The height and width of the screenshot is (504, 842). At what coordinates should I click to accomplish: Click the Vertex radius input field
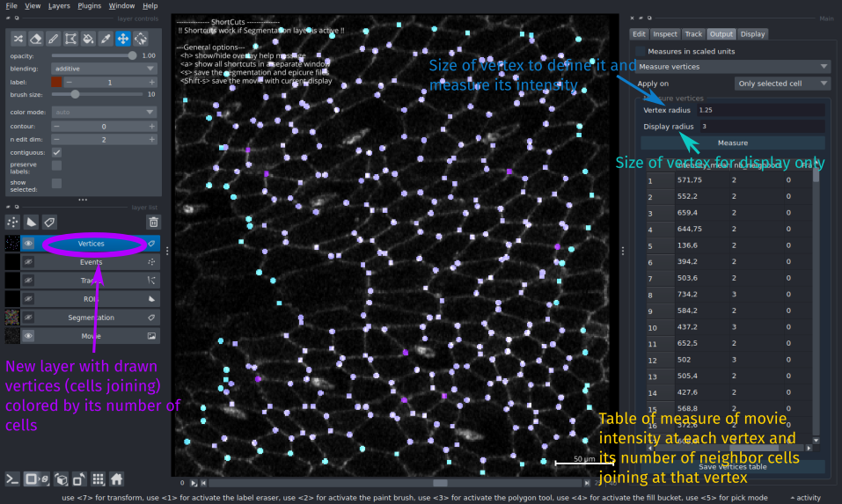760,110
